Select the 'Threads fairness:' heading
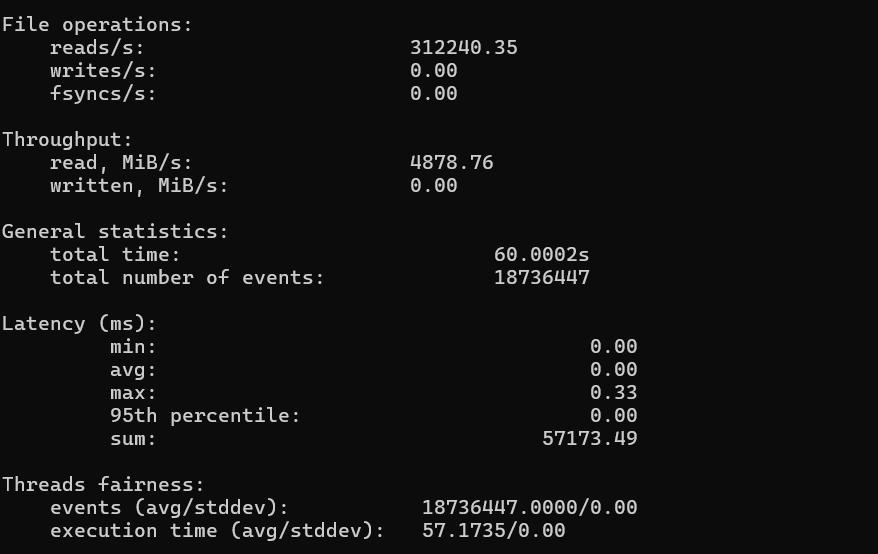 tap(103, 485)
